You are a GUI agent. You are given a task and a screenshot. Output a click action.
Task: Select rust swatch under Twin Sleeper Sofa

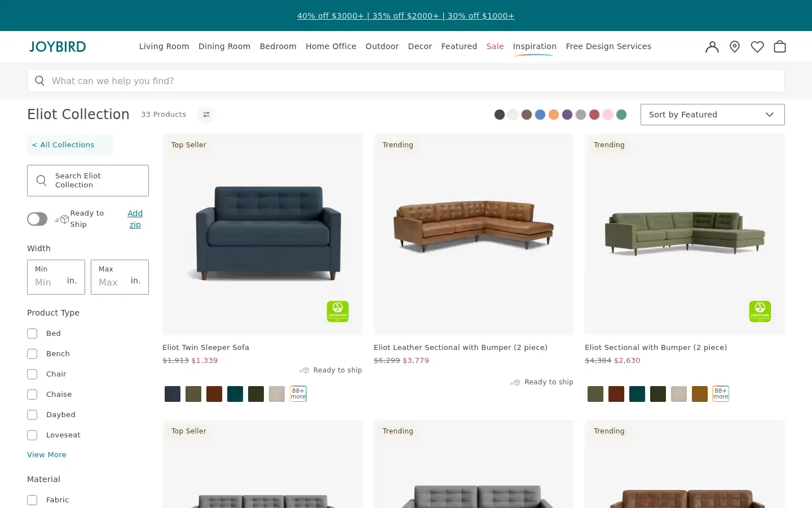[x=214, y=394]
